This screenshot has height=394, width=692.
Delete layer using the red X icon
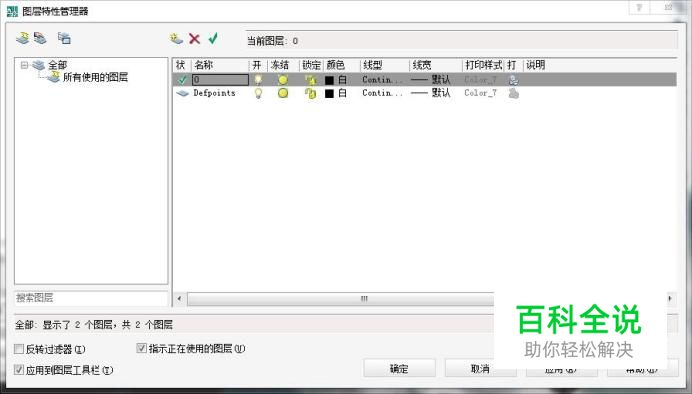[194, 39]
